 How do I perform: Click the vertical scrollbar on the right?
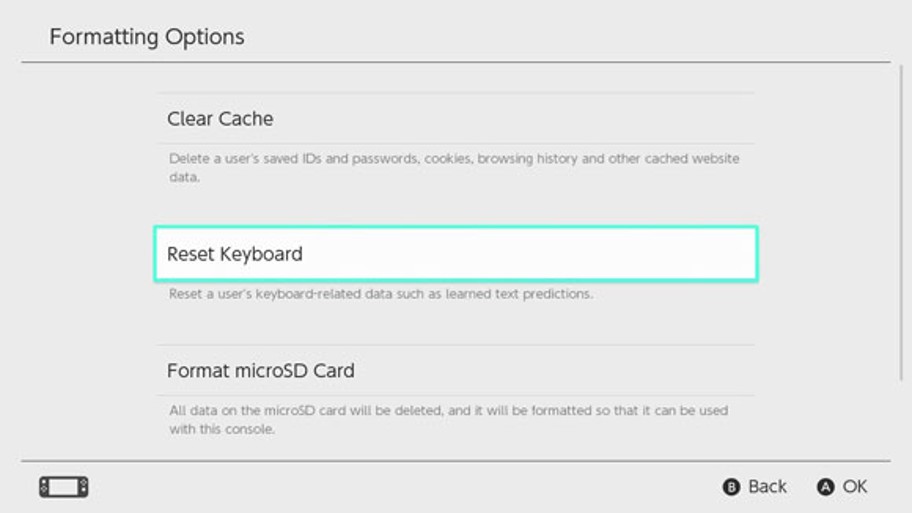click(902, 223)
